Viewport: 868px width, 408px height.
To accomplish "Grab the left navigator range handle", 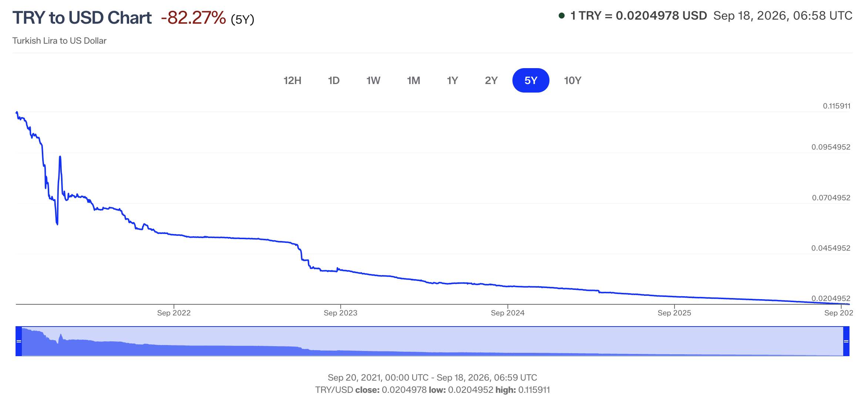I will (19, 341).
